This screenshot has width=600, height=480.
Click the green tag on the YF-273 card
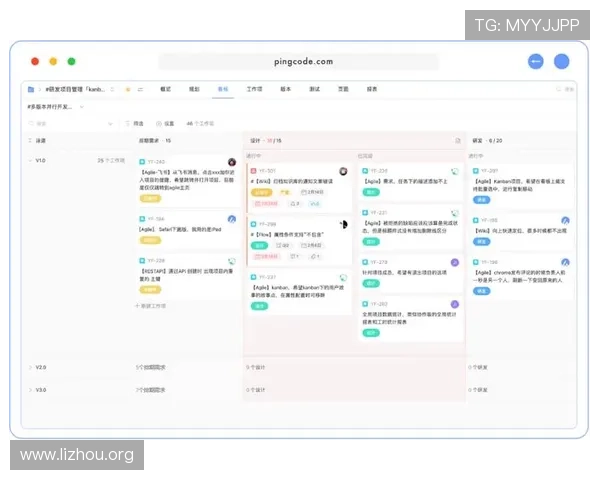click(371, 284)
